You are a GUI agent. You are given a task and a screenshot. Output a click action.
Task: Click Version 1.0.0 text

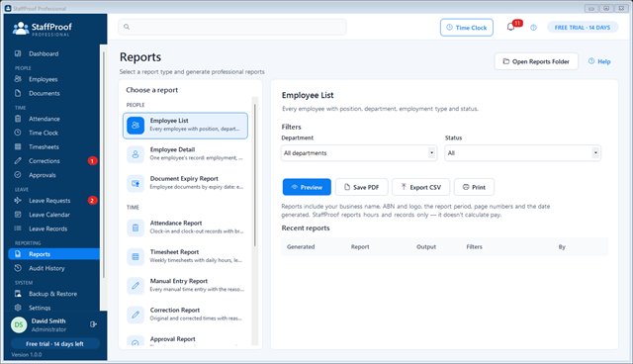tap(27, 355)
